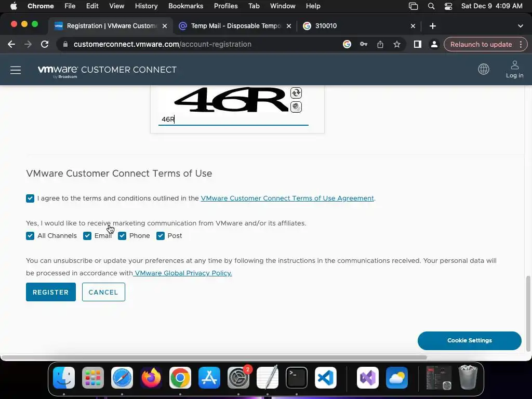The height and width of the screenshot is (399, 532).
Task: Open Chrome three-dot menu
Action: point(521,45)
